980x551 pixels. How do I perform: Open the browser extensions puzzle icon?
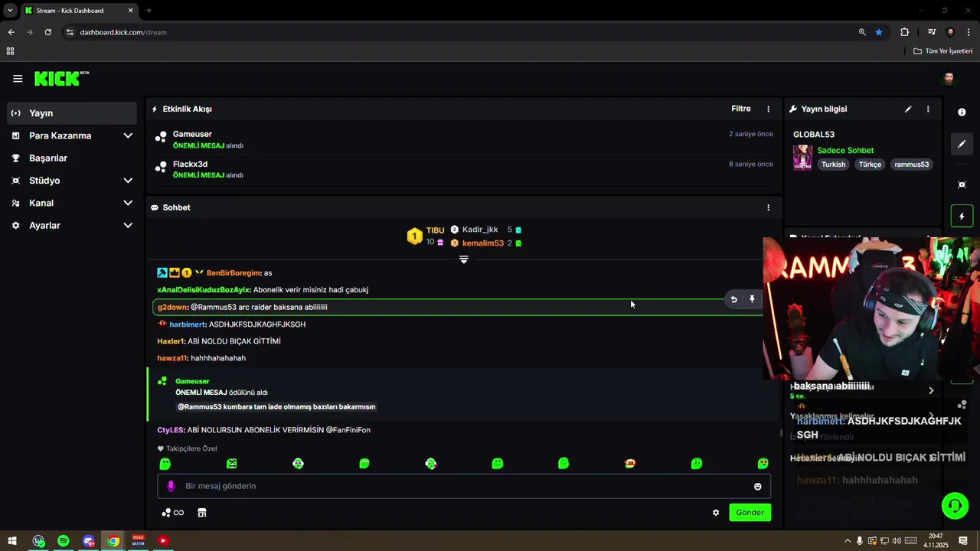click(905, 32)
